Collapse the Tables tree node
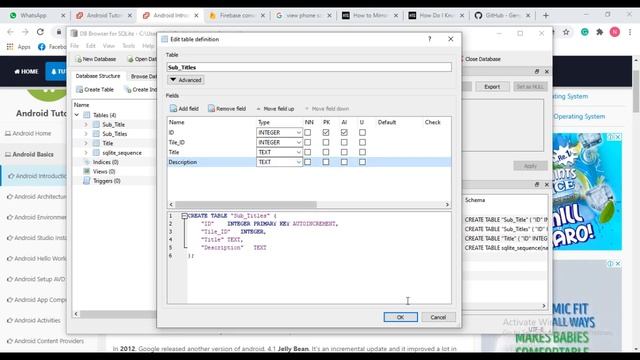The image size is (640, 360). (x=77, y=115)
